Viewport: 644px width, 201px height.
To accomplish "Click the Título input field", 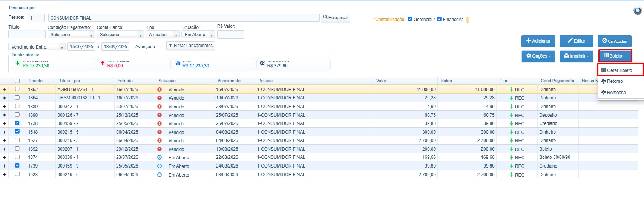I will (x=27, y=35).
